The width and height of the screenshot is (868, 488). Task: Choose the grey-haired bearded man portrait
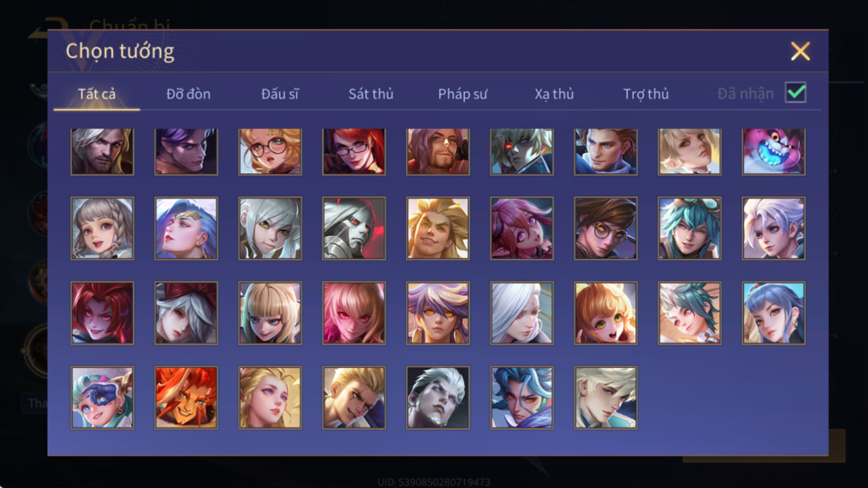[x=102, y=152]
